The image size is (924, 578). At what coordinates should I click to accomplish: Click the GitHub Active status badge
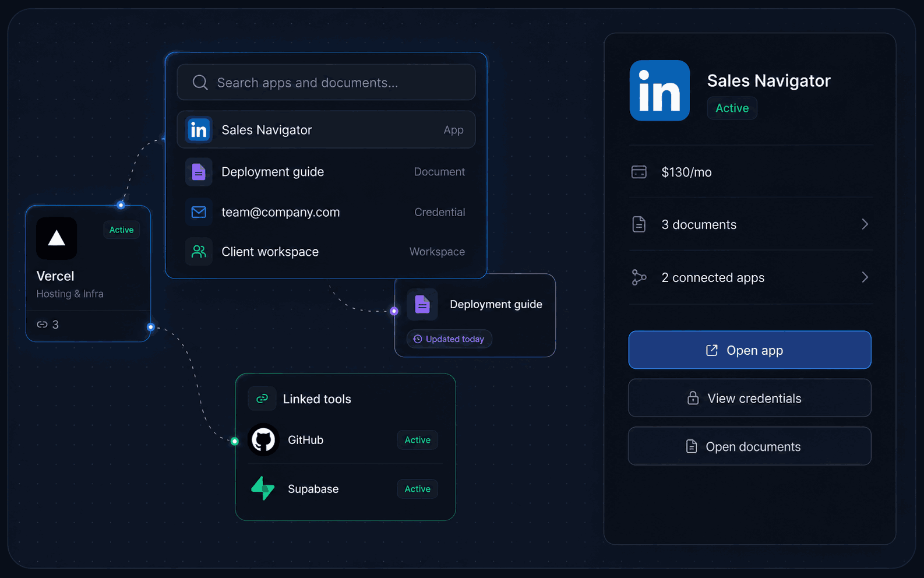[418, 440]
